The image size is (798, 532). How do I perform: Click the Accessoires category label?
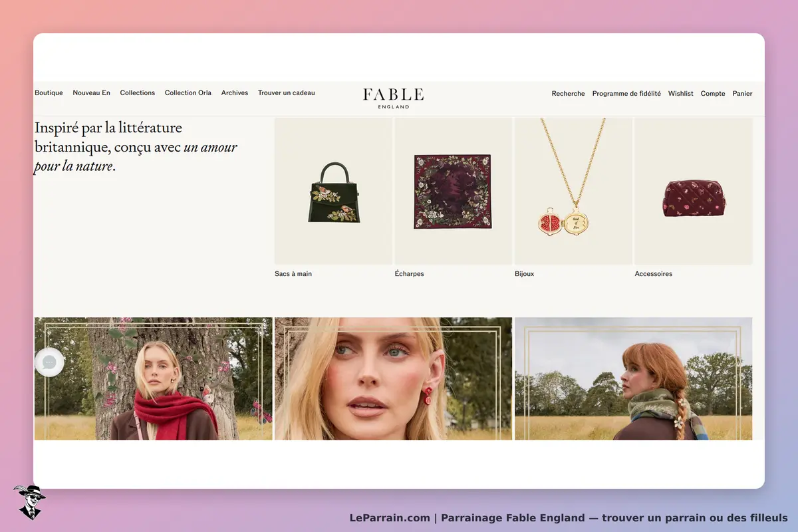click(653, 274)
